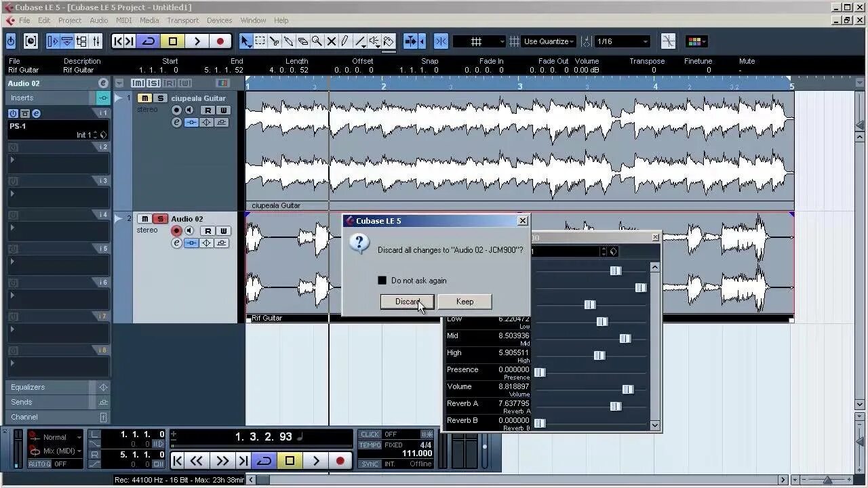Image resolution: width=868 pixels, height=488 pixels.
Task: Solo the ciupeala Guitar track
Action: pos(160,98)
